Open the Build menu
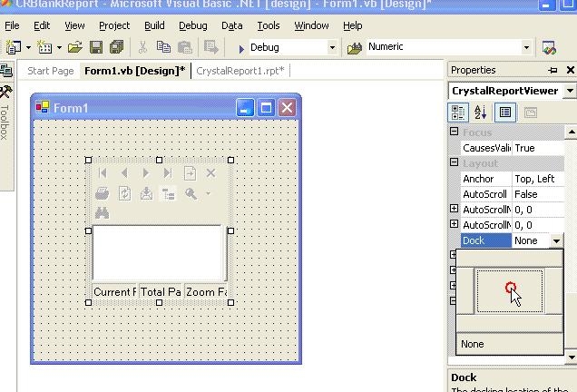This screenshot has width=577, height=392. [154, 25]
